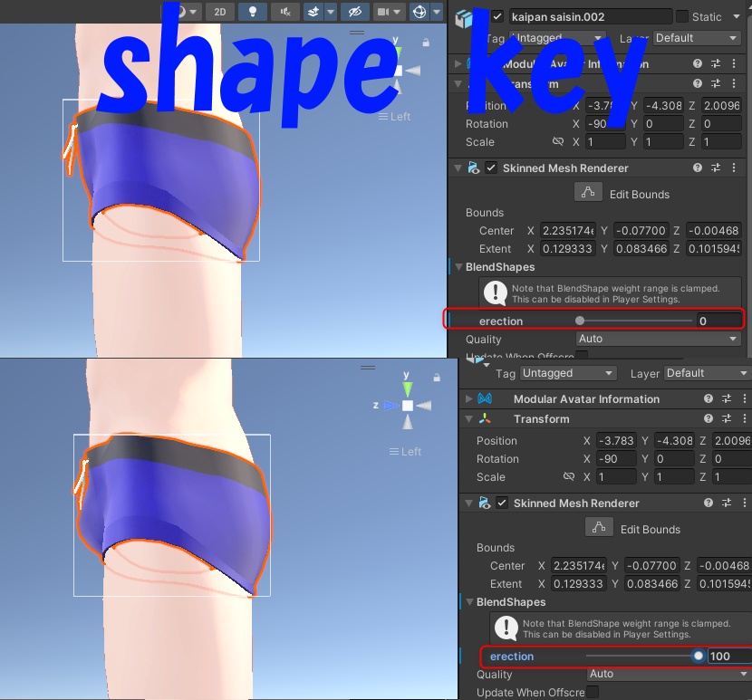
Task: Click Rotation X field '-90' in lower inspector
Action: point(616,459)
